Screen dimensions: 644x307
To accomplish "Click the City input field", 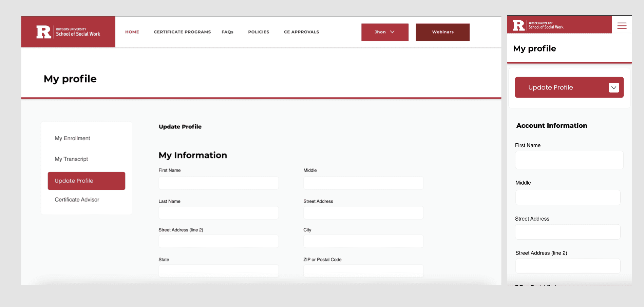I will click(363, 241).
